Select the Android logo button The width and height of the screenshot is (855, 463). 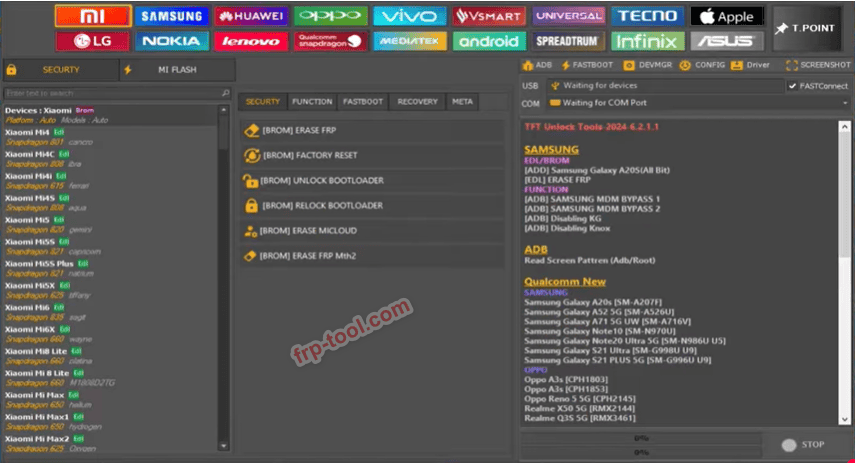tap(489, 41)
